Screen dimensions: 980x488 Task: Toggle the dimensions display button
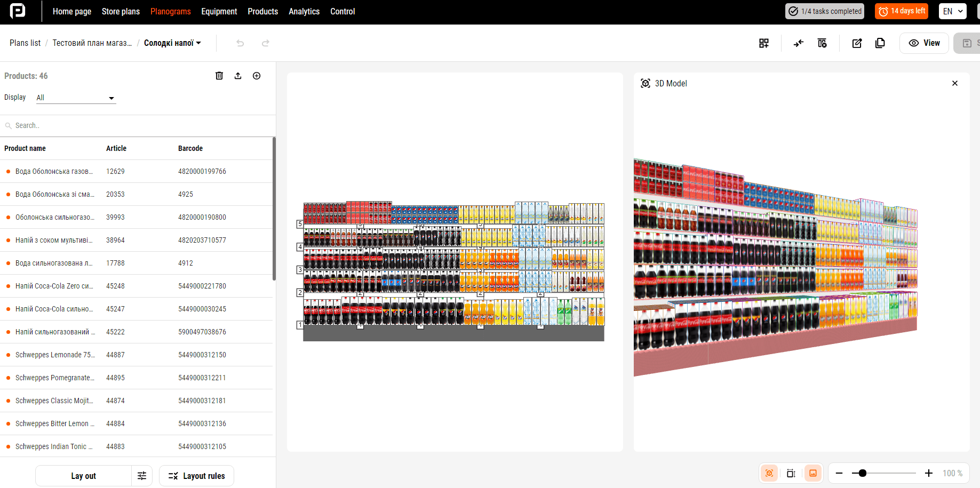791,473
